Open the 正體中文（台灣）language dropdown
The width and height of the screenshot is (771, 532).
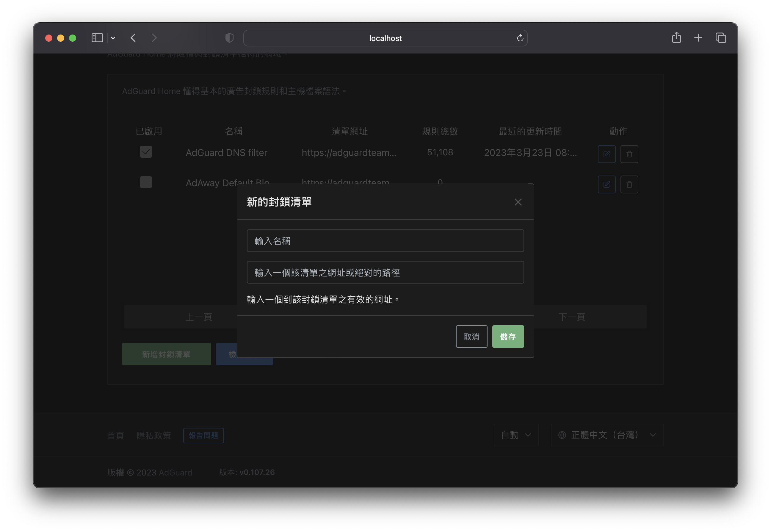click(x=607, y=435)
